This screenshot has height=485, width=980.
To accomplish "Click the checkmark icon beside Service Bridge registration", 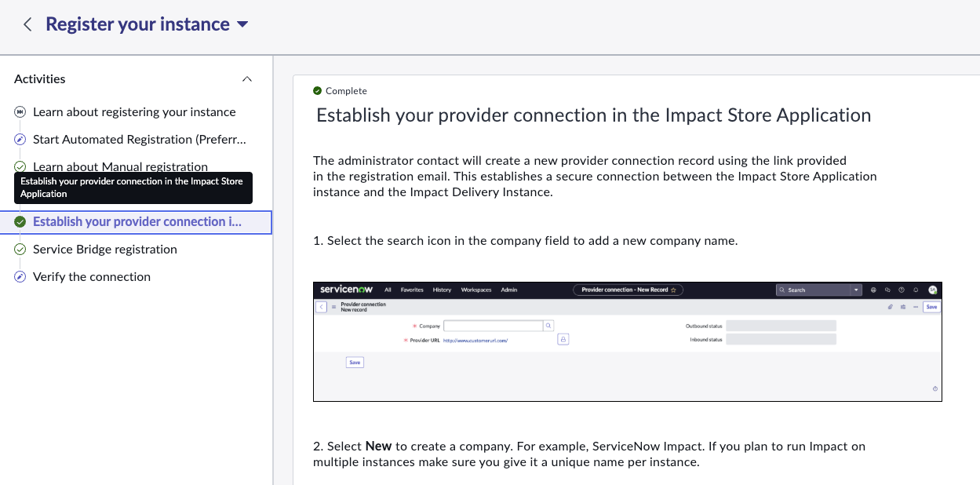I will [x=20, y=250].
